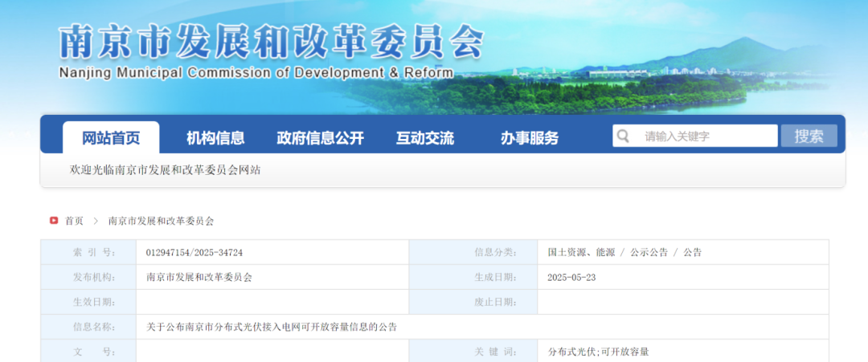Image resolution: width=868 pixels, height=362 pixels.
Task: Click the welcome message 欢迎光临 text
Action: pos(165,170)
